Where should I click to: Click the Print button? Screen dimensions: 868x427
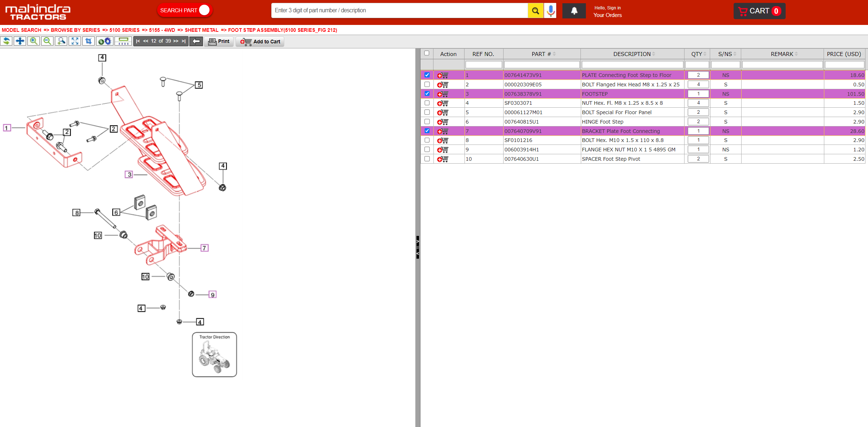coord(219,42)
